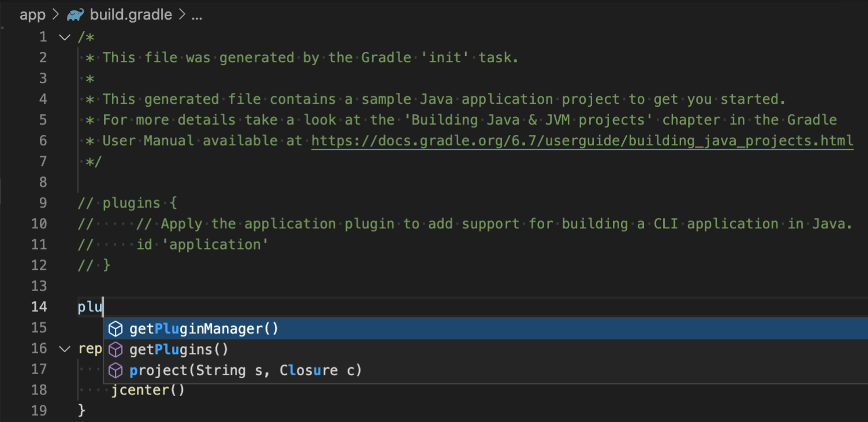Collapse the block comment at line 1
The height and width of the screenshot is (422, 868).
pos(63,36)
